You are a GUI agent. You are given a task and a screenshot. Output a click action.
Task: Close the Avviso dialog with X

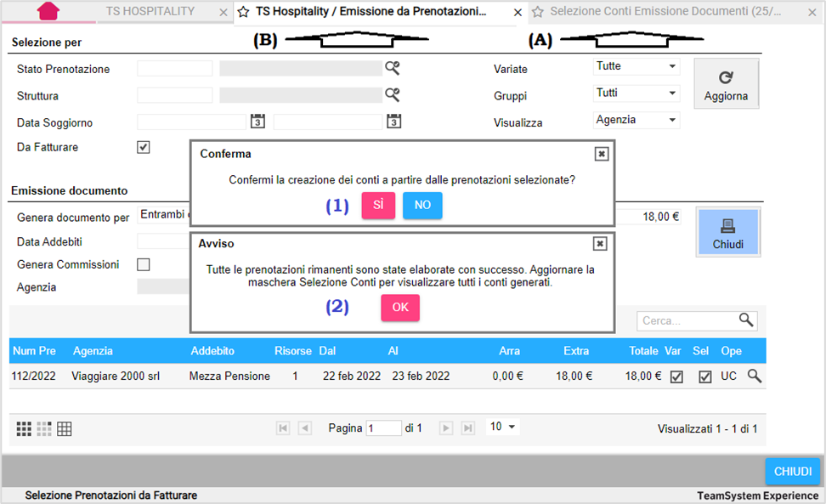tap(600, 244)
